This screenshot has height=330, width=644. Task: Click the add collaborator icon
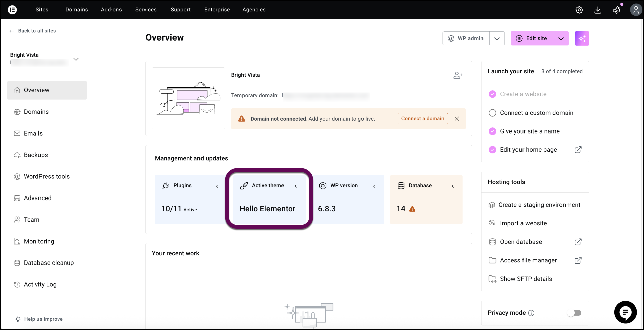(x=458, y=75)
